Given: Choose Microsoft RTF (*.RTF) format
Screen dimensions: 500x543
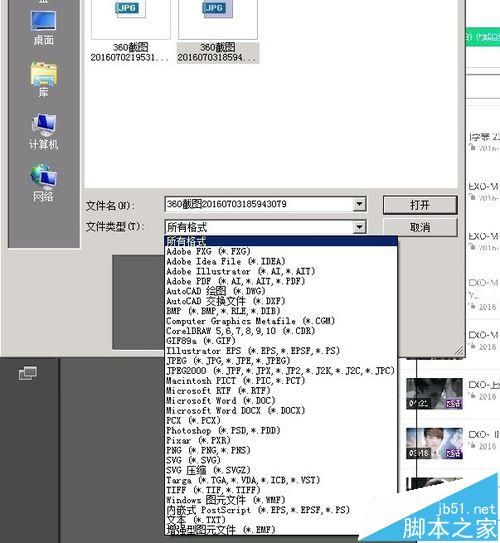Looking at the screenshot, I should click(281, 391).
